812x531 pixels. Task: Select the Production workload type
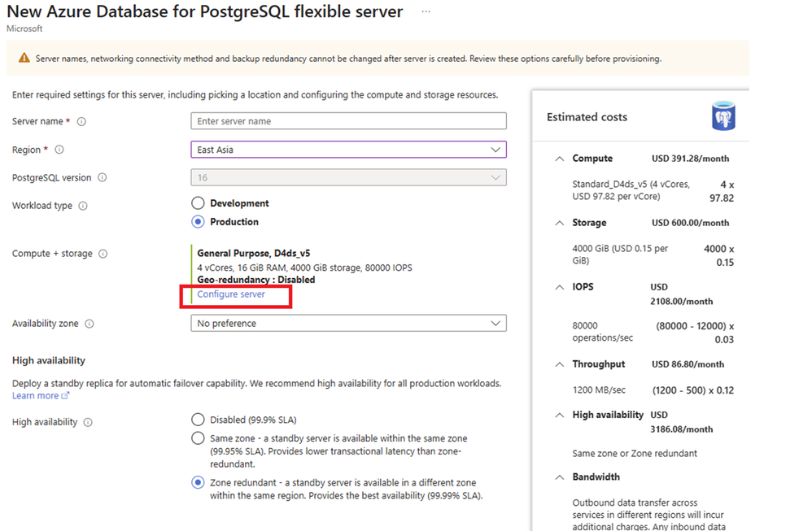tap(198, 221)
